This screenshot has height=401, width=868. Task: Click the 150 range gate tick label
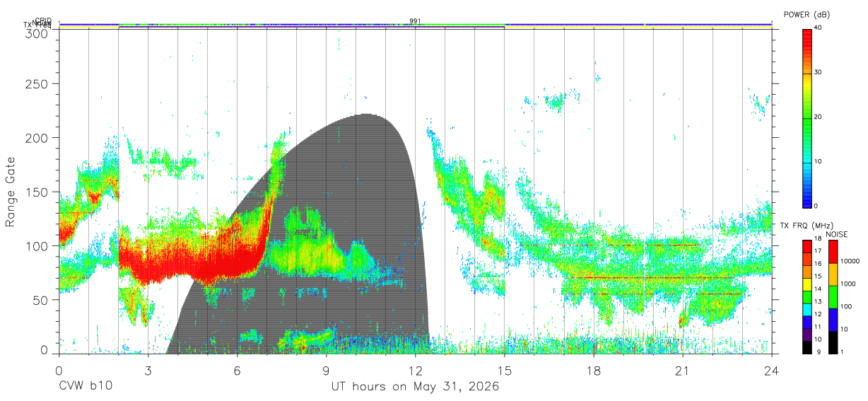(38, 192)
